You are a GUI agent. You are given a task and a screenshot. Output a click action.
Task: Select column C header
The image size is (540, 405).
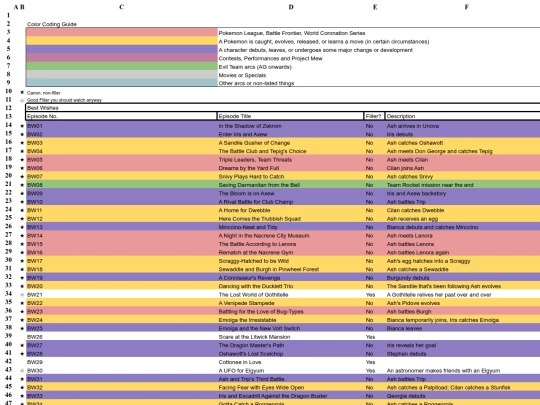point(122,7)
